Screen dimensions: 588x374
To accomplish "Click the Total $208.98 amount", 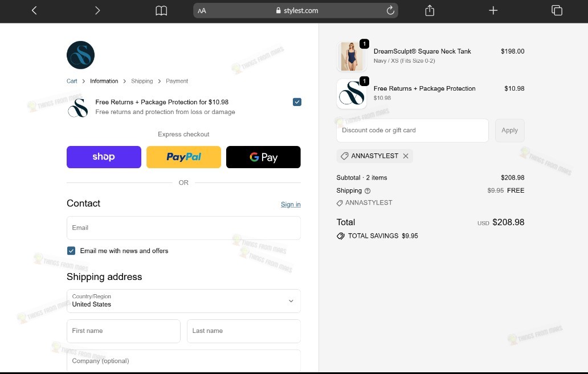I will (508, 222).
